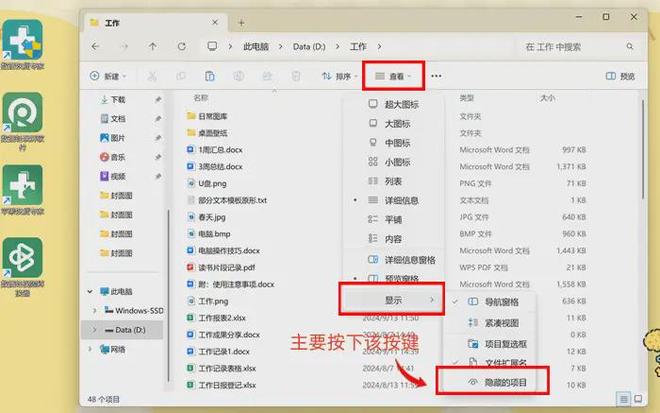Open desktop shortcut with interlocked loops logo
This screenshot has width=660, height=413.
23,257
